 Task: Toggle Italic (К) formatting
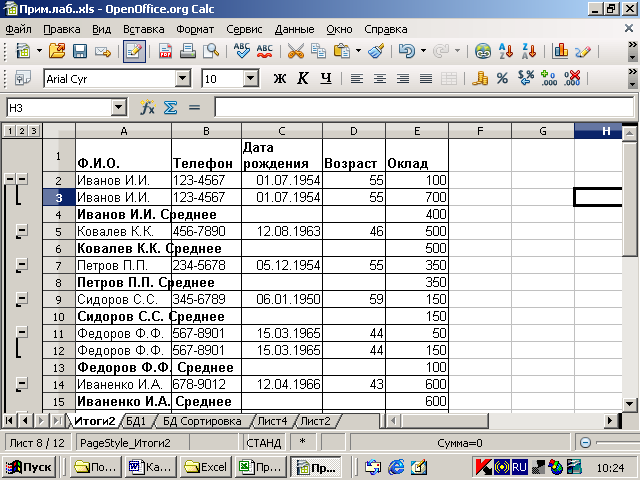pos(302,78)
